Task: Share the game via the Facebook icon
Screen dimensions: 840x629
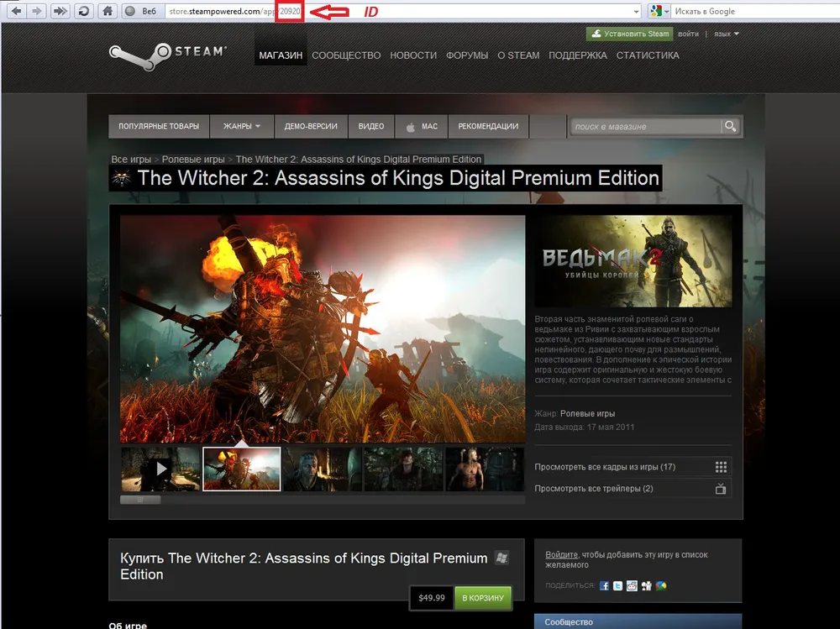Action: click(604, 585)
